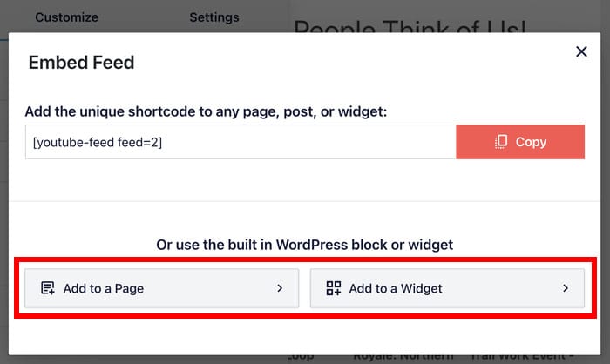Click the Embed Feed heading
This screenshot has height=364, width=610.
click(x=81, y=63)
